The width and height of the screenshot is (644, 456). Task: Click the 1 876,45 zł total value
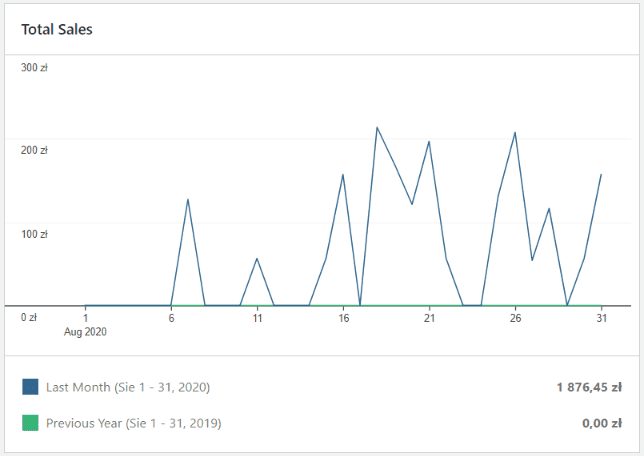point(589,387)
